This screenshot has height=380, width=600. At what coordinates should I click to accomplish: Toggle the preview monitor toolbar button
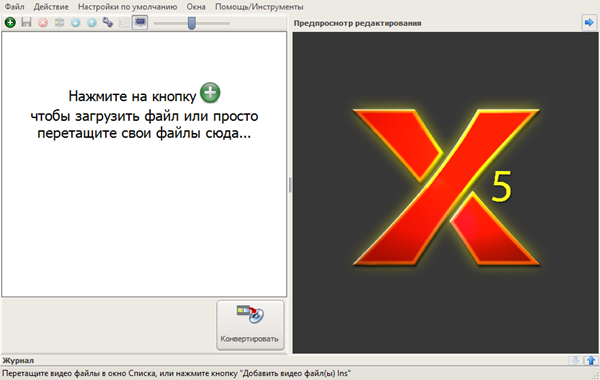pos(140,23)
